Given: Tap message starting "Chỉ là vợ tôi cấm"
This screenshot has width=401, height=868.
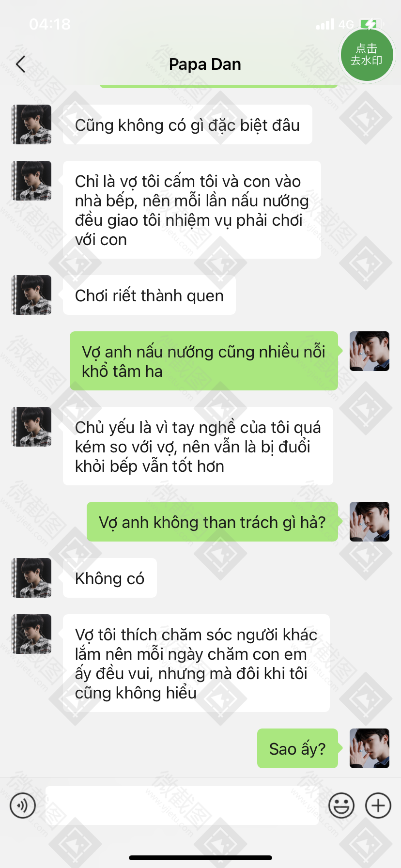Looking at the screenshot, I should coord(192,210).
